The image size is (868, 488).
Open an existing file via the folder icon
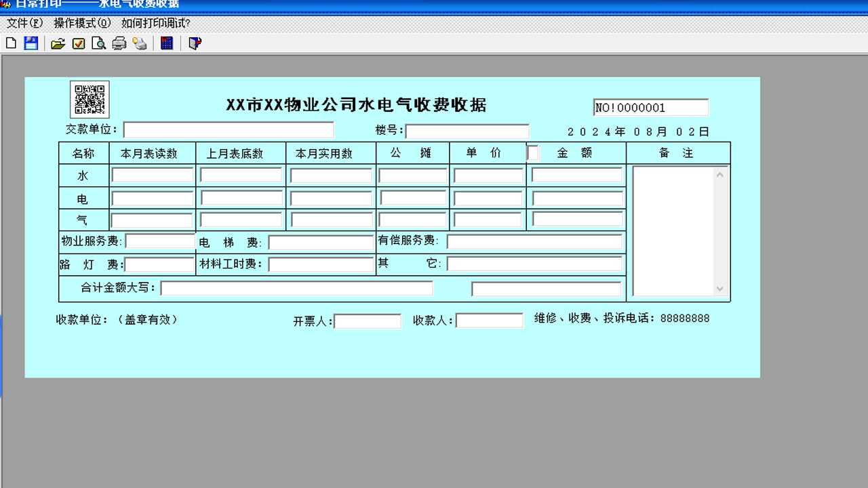[58, 43]
